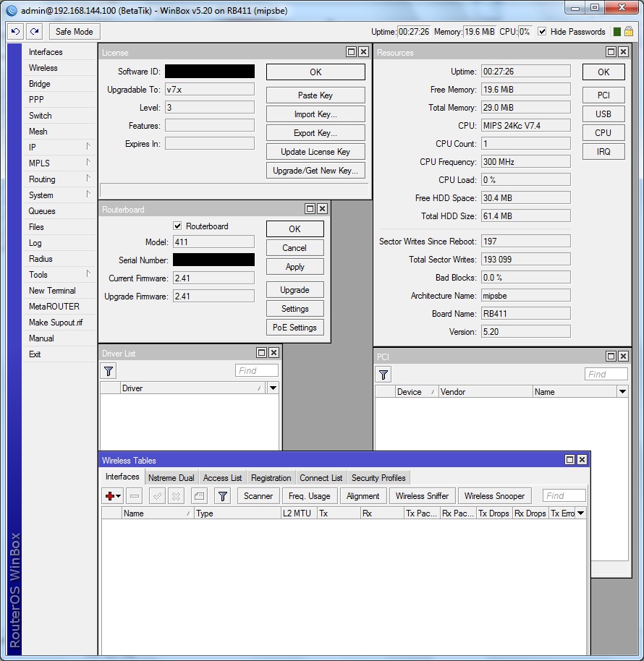Toggle the Hide Passwords checkbox

coord(543,32)
